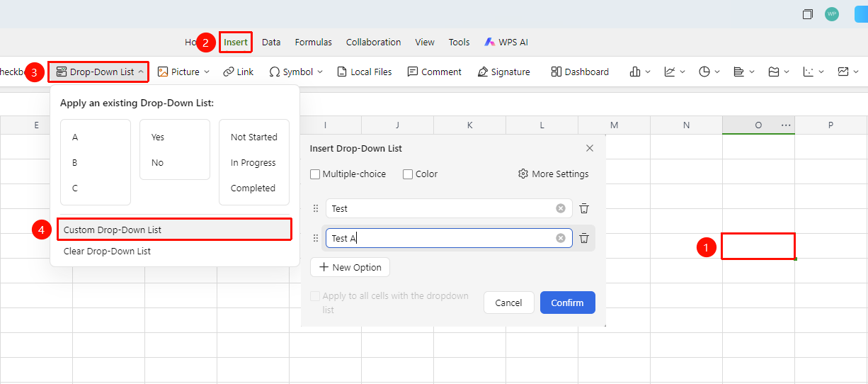Add a Comment from the toolbar
868x384 pixels.
[435, 72]
